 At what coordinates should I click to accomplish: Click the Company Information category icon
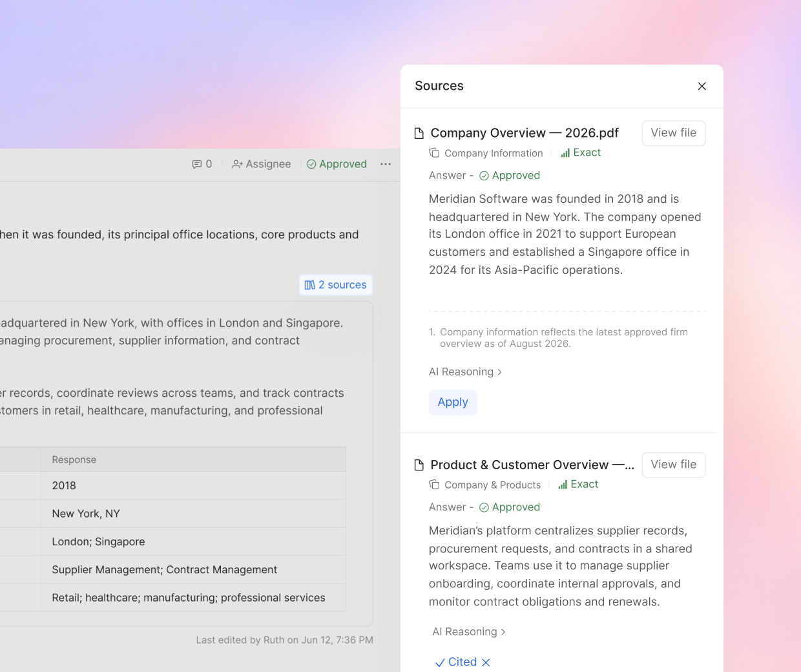coord(435,153)
